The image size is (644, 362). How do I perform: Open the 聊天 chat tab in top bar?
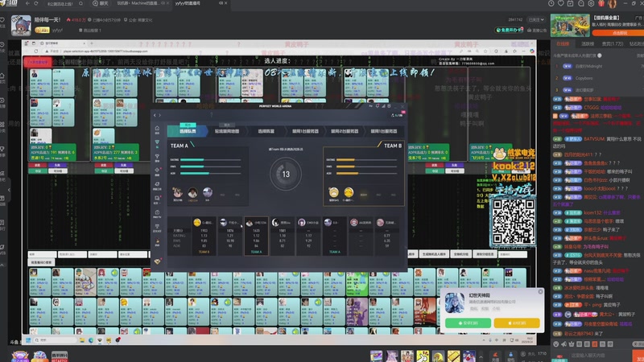100,3
